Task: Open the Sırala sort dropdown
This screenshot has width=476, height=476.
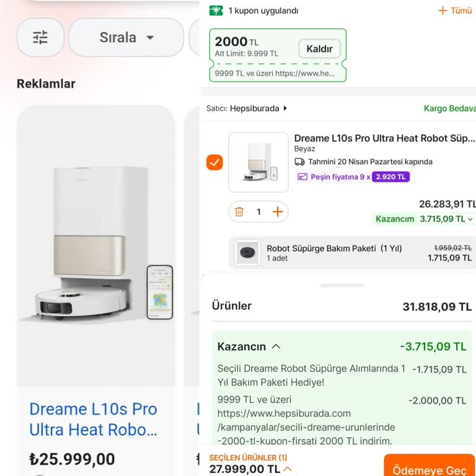Action: pos(126,38)
